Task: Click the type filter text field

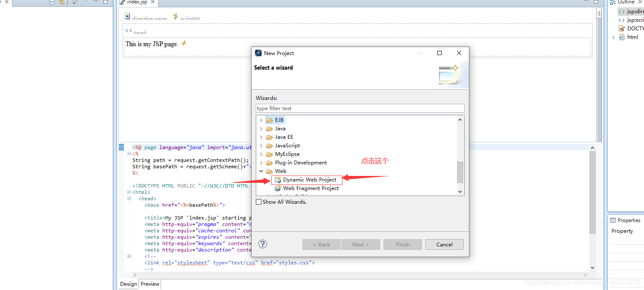Action: point(360,108)
